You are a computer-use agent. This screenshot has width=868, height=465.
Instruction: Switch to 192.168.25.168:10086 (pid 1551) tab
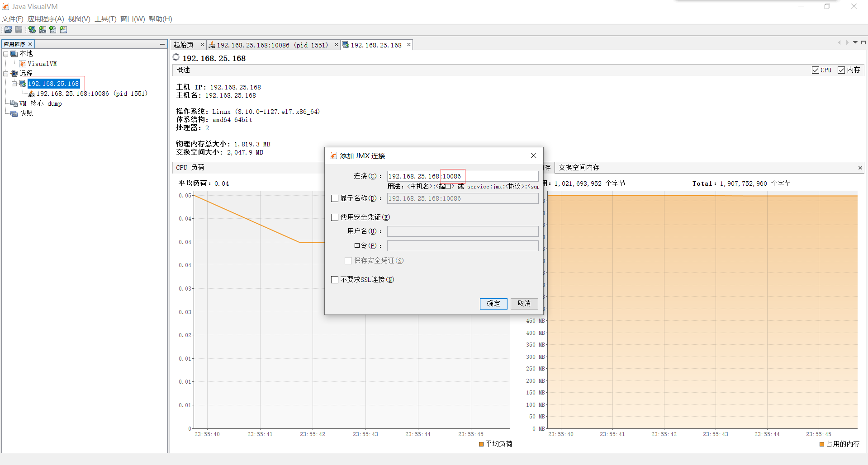coord(272,45)
